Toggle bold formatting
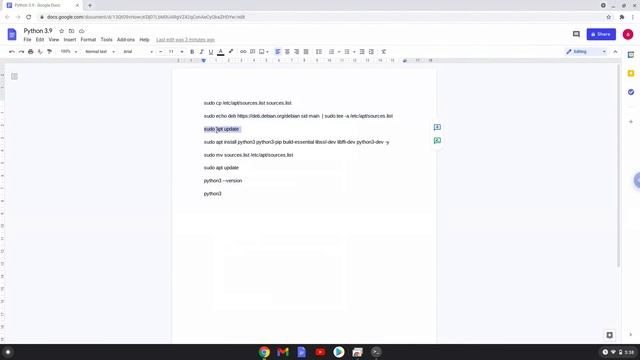Viewport: 640px width, 360px height. [x=192, y=52]
